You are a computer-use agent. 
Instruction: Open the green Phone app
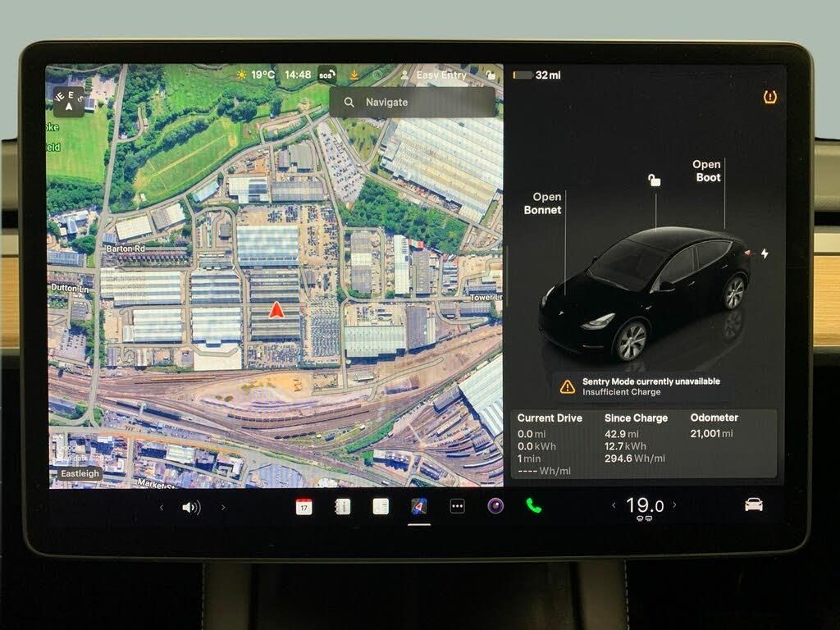[534, 505]
